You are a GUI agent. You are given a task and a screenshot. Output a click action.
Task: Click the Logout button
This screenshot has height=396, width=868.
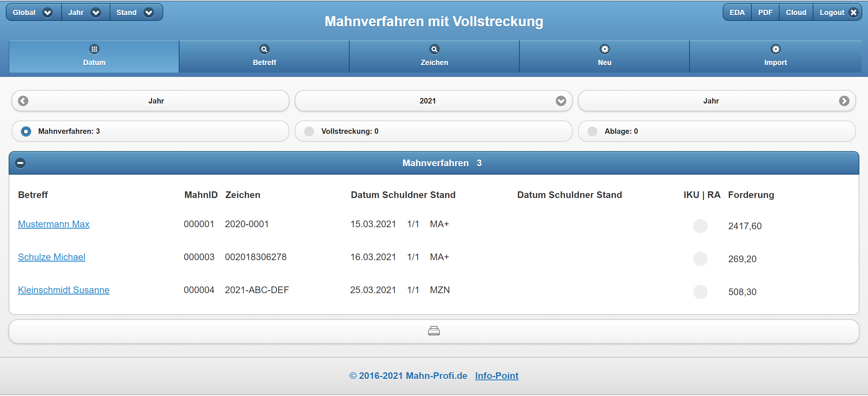pos(837,12)
